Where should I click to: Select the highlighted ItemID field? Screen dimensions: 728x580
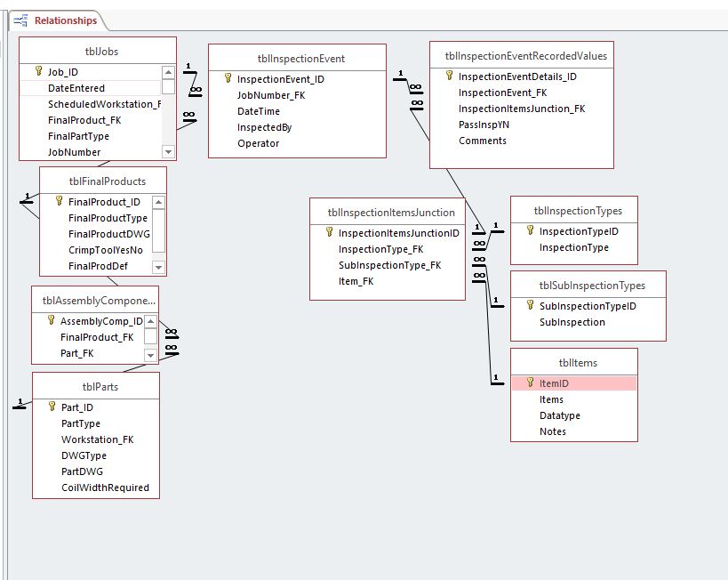(x=574, y=383)
